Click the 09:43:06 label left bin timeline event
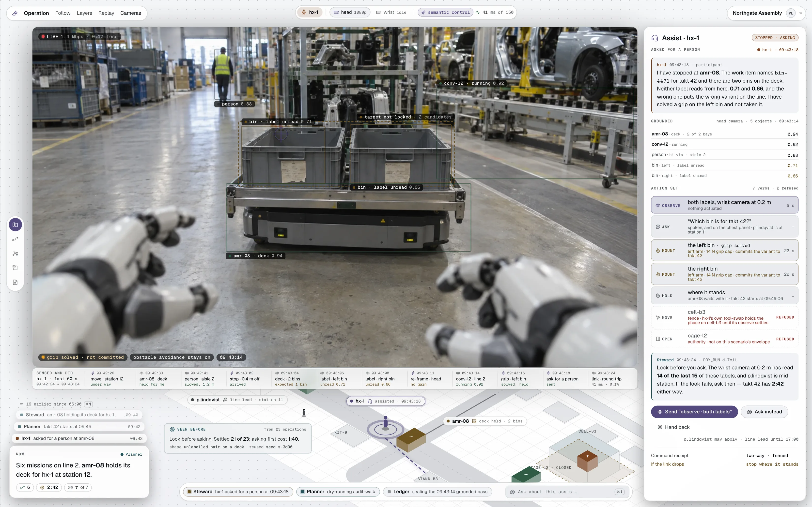The image size is (812, 507). pyautogui.click(x=339, y=379)
